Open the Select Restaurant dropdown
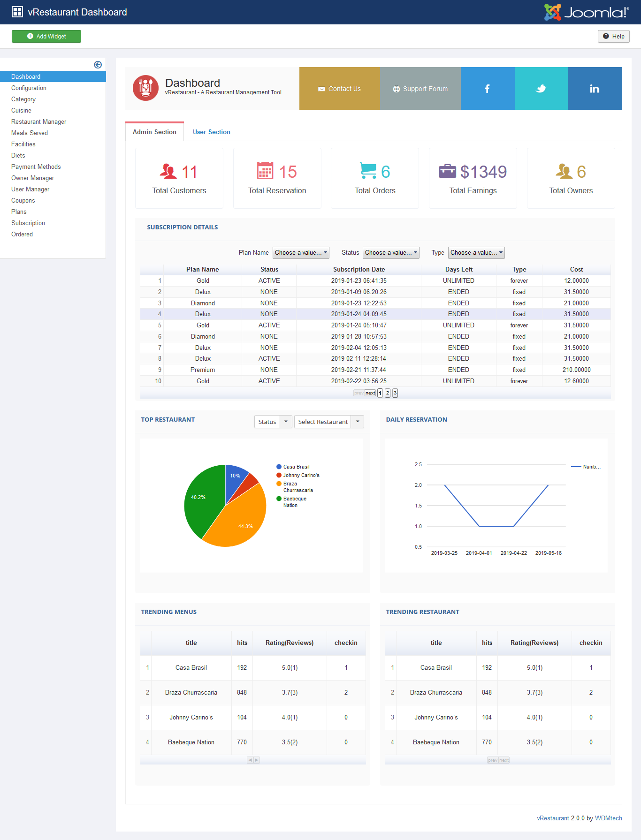Screen dimensions: 641x840 click(328, 422)
